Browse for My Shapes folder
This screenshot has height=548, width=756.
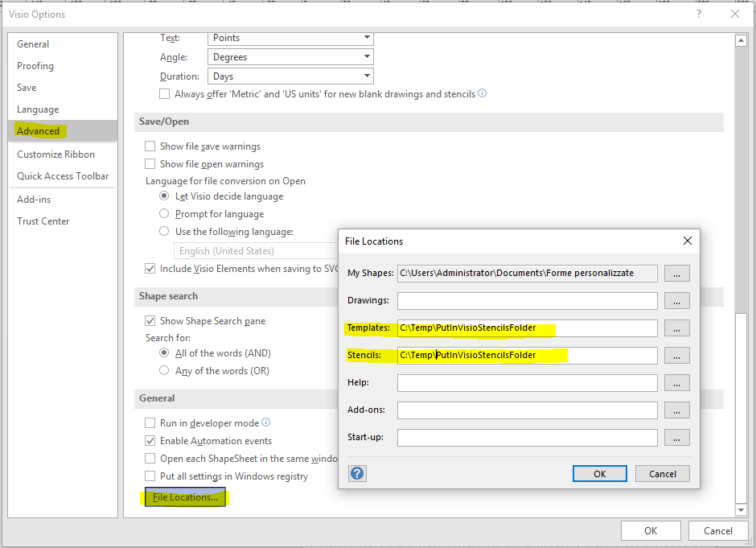point(677,273)
